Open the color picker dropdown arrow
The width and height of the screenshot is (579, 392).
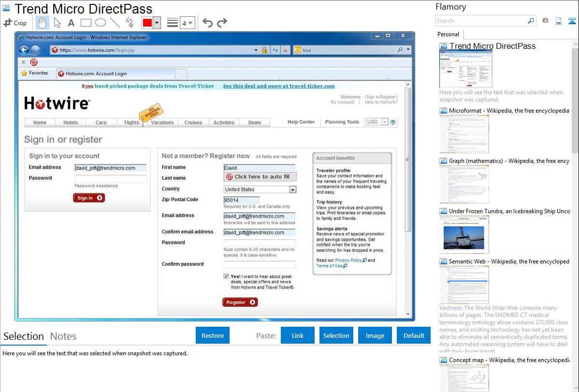click(157, 23)
